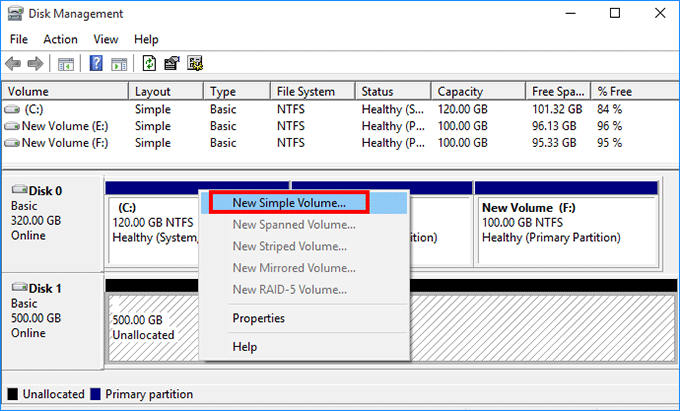This screenshot has width=680, height=411.
Task: Minimize the Disk Management window
Action: coord(571,13)
